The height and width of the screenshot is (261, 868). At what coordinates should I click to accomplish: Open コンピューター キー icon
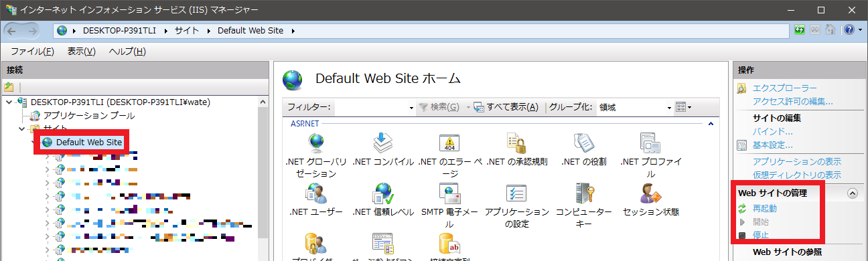coord(584,193)
